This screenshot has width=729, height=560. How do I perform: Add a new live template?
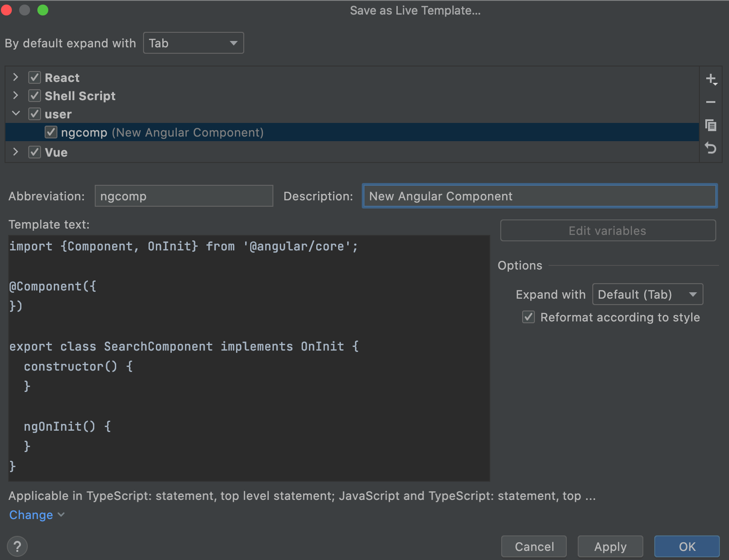coord(711,78)
